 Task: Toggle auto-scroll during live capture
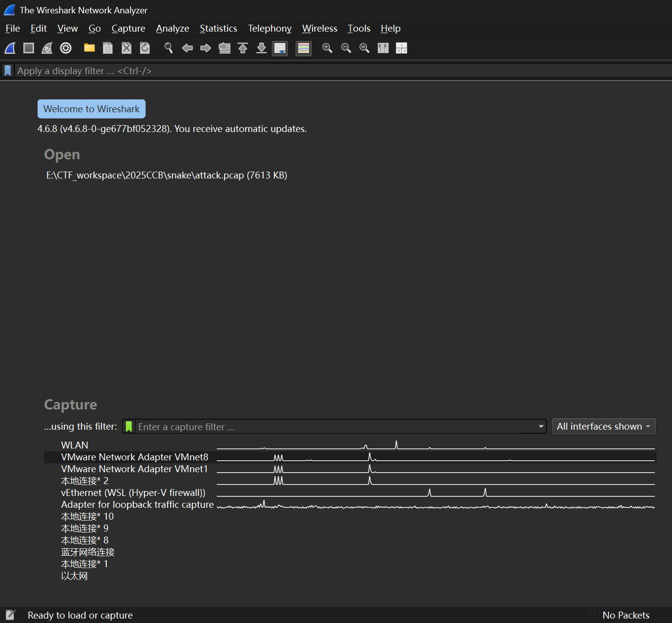tap(280, 48)
